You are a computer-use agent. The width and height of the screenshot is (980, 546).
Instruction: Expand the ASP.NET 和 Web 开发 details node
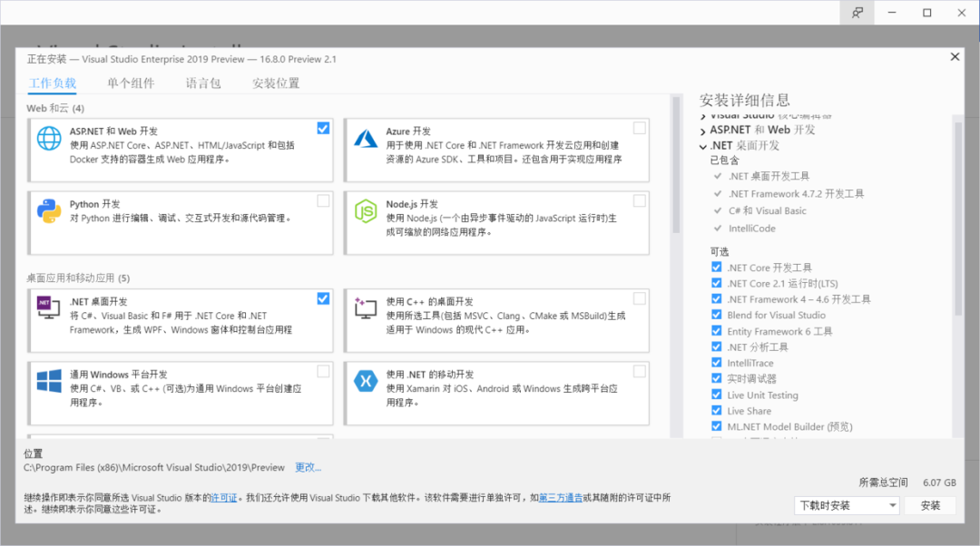click(x=703, y=132)
